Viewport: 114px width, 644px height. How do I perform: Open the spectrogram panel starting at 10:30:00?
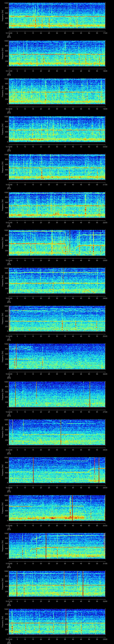point(57,546)
